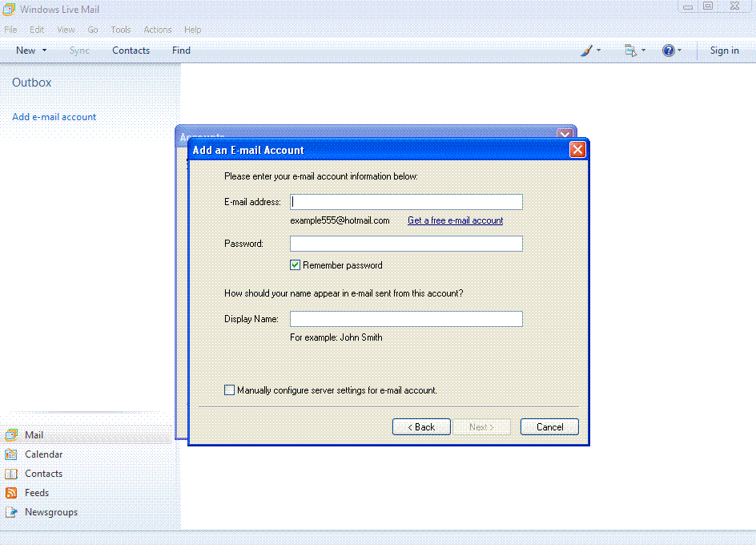Screen dimensions: 756x545
Task: Open the Tools menu
Action: click(121, 30)
